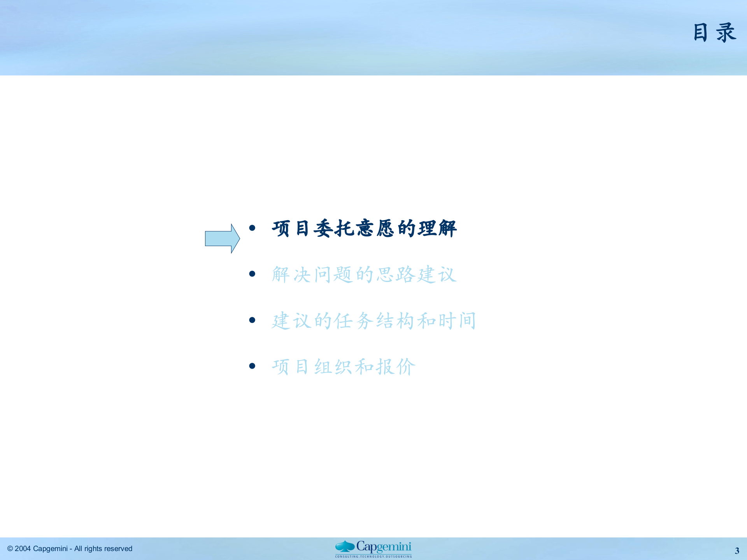Click the agenda item 项目组织和报价

point(343,366)
